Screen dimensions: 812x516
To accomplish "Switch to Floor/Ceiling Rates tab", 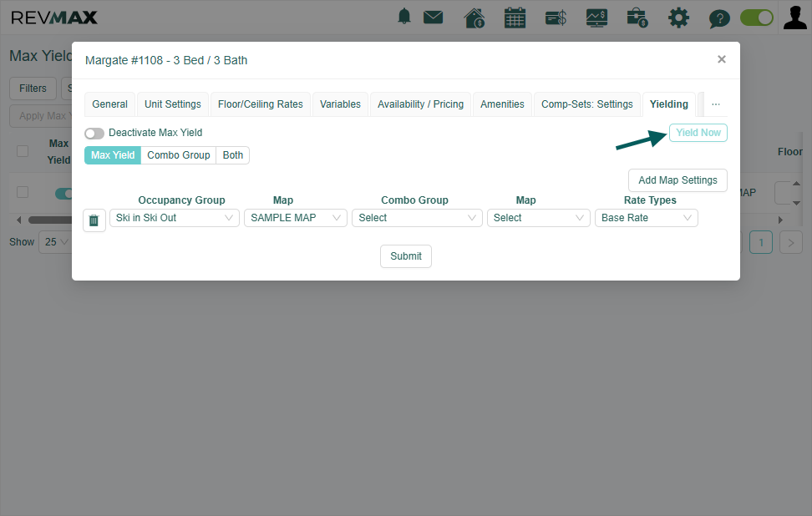I will tap(261, 104).
